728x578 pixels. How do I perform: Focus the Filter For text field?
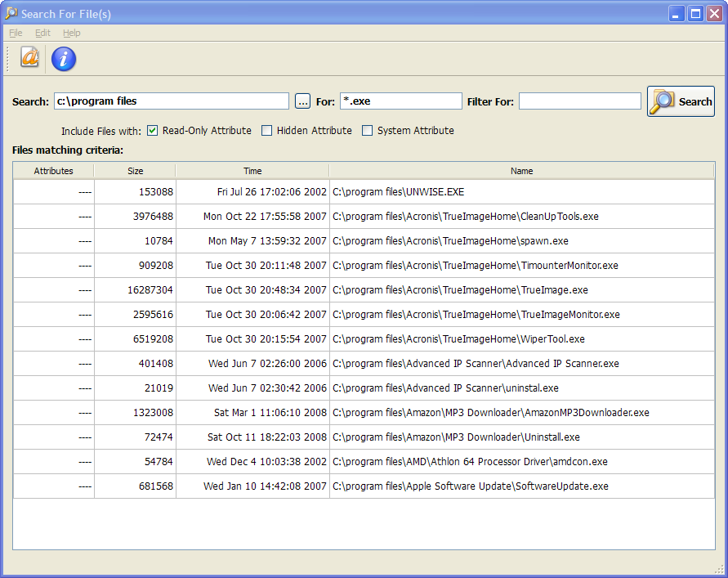[x=579, y=101]
